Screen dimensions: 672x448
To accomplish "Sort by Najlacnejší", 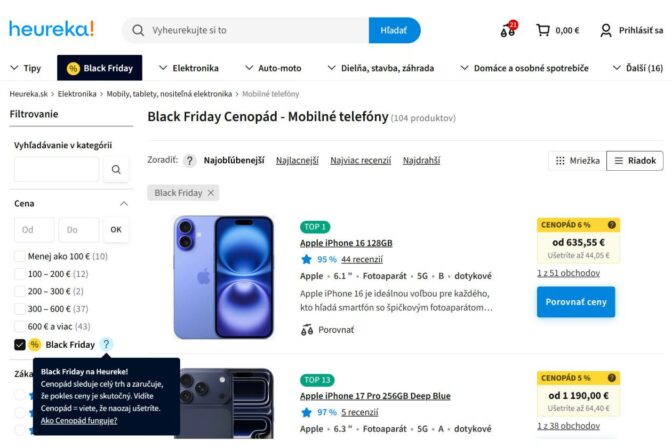I will [297, 160].
